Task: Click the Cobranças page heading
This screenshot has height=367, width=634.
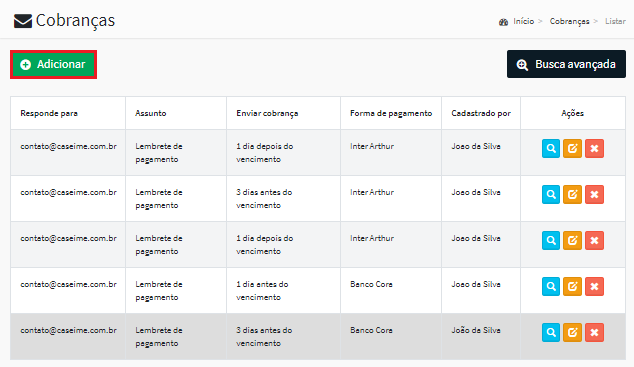Action: tap(75, 21)
